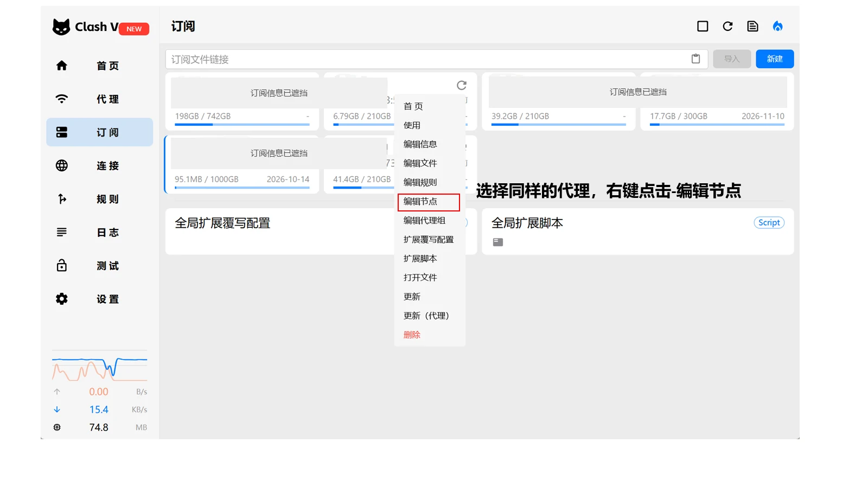Click the 导入 import button
868x488 pixels.
(x=732, y=59)
